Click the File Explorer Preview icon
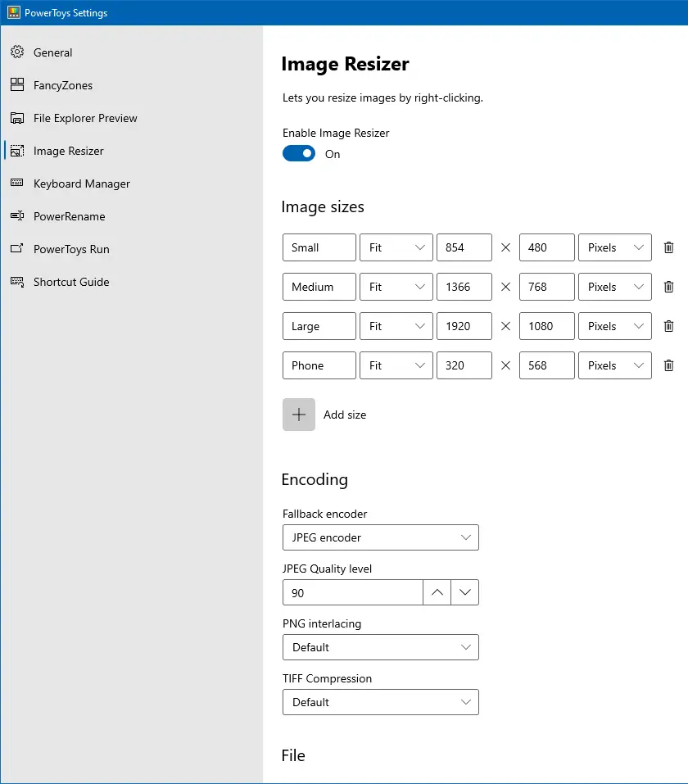The image size is (688, 784). pyautogui.click(x=17, y=118)
